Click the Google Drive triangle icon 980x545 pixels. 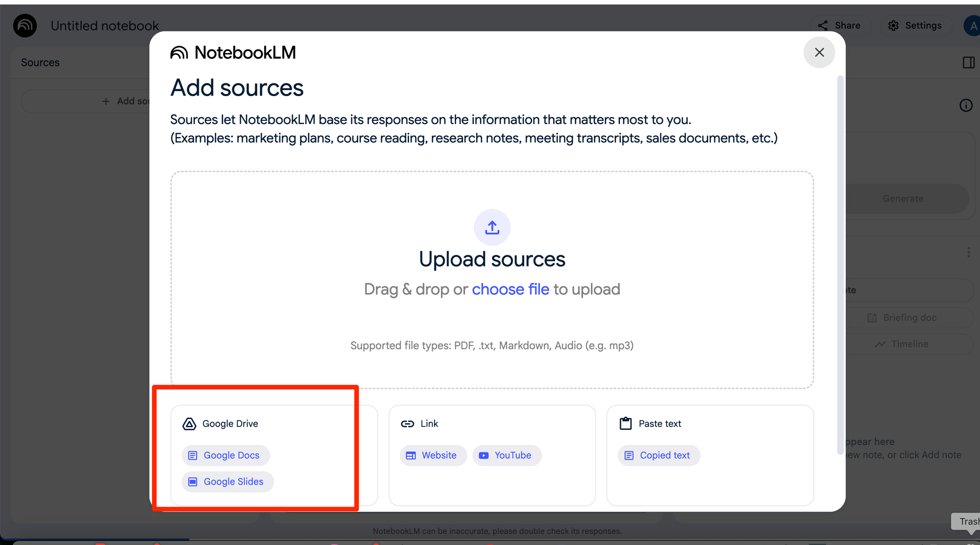pyautogui.click(x=189, y=424)
